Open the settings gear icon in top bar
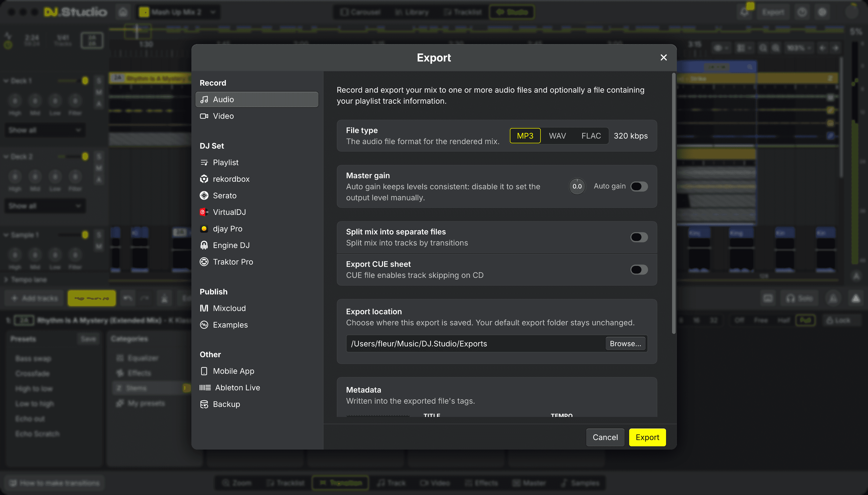This screenshot has height=495, width=868. point(822,12)
